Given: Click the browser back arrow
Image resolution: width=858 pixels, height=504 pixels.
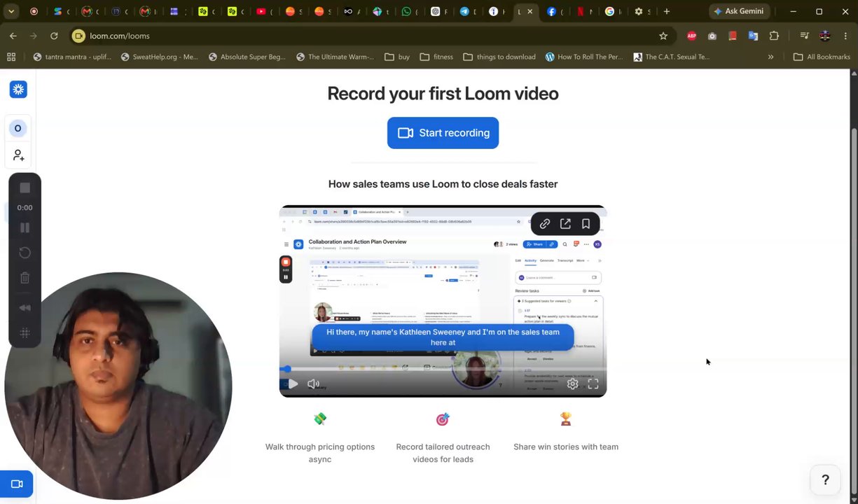Looking at the screenshot, I should click(x=13, y=36).
